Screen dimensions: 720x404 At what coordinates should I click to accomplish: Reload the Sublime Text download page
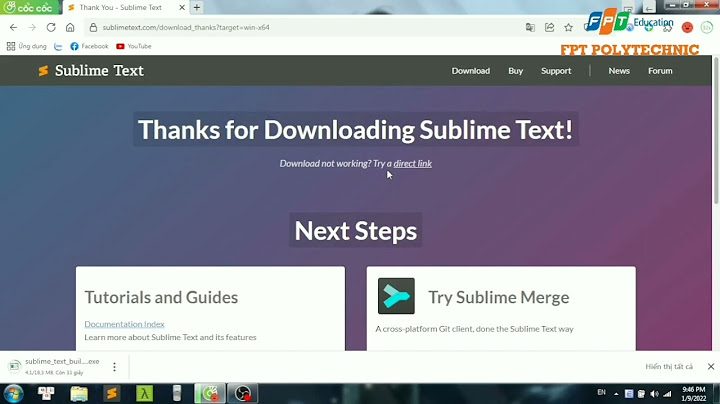pyautogui.click(x=51, y=28)
